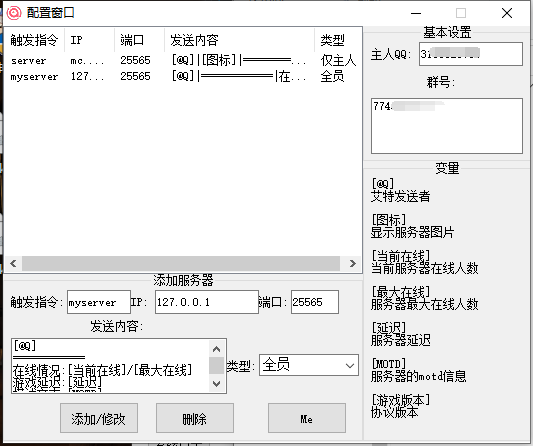Click the 触发指令 column header
Screen dimensions: 533x446
point(34,40)
